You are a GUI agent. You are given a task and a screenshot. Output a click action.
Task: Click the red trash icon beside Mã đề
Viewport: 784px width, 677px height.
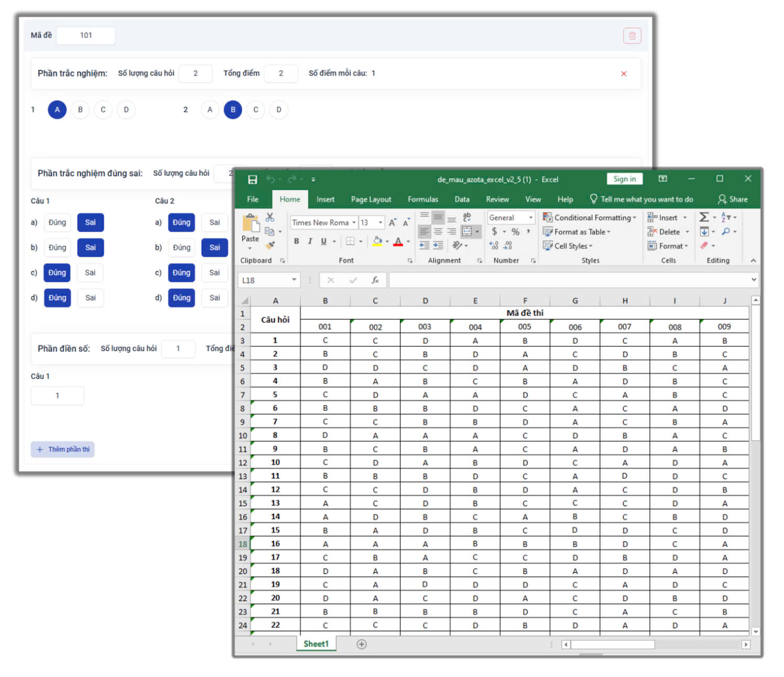[x=632, y=36]
